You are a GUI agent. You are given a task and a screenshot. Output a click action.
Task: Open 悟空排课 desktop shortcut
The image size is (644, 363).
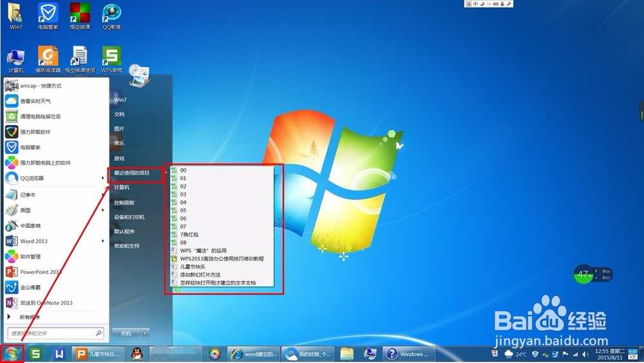click(80, 17)
